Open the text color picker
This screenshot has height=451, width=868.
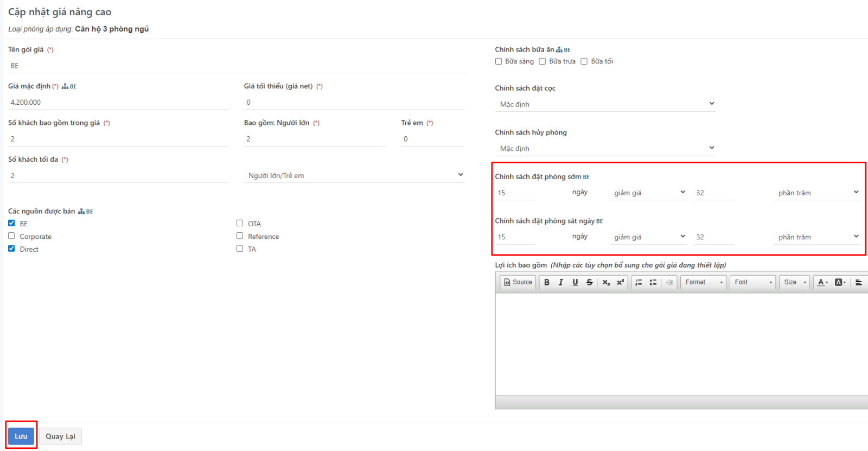pos(822,282)
